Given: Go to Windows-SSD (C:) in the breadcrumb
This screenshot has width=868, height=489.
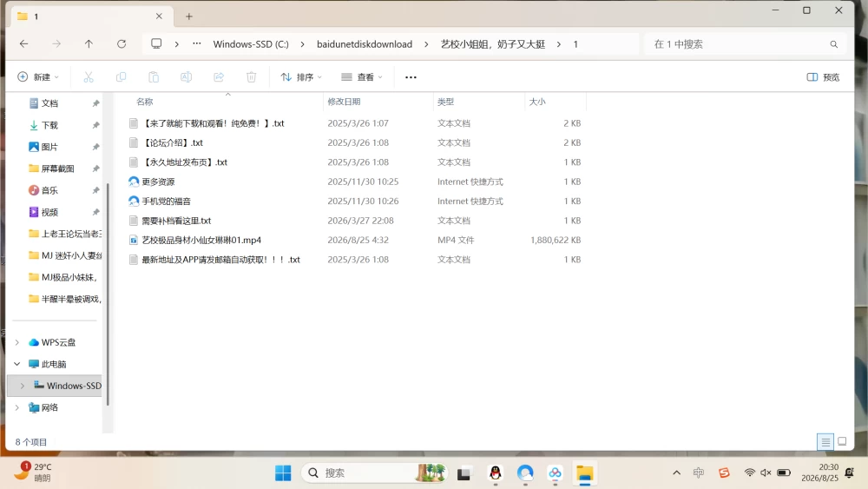Looking at the screenshot, I should click(251, 44).
